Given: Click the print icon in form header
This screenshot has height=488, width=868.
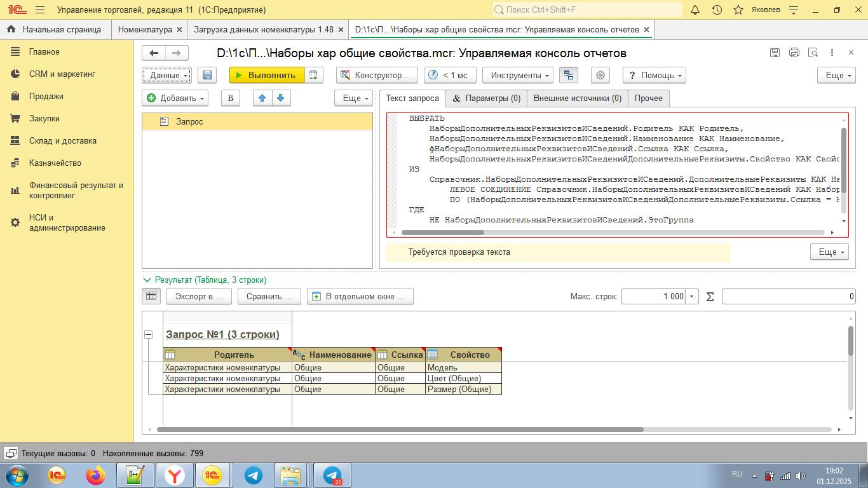Looking at the screenshot, I should [x=794, y=53].
